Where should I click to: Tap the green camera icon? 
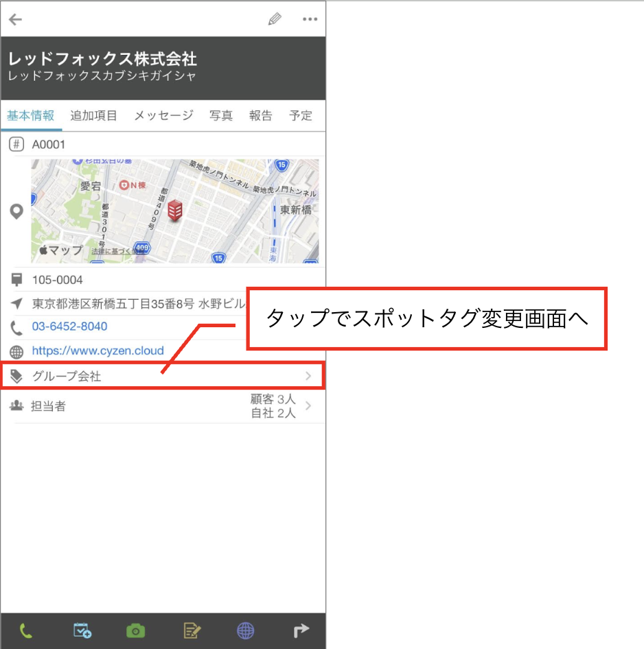point(136,631)
